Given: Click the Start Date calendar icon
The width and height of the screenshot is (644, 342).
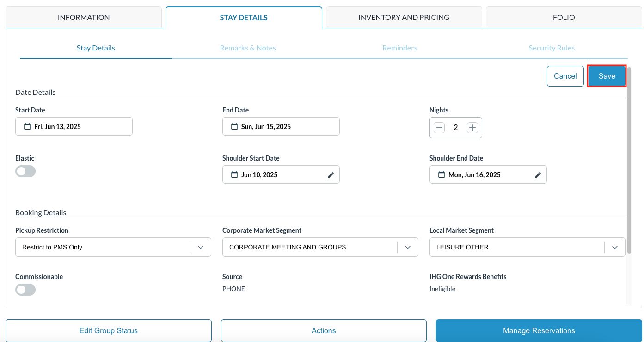Looking at the screenshot, I should click(27, 126).
